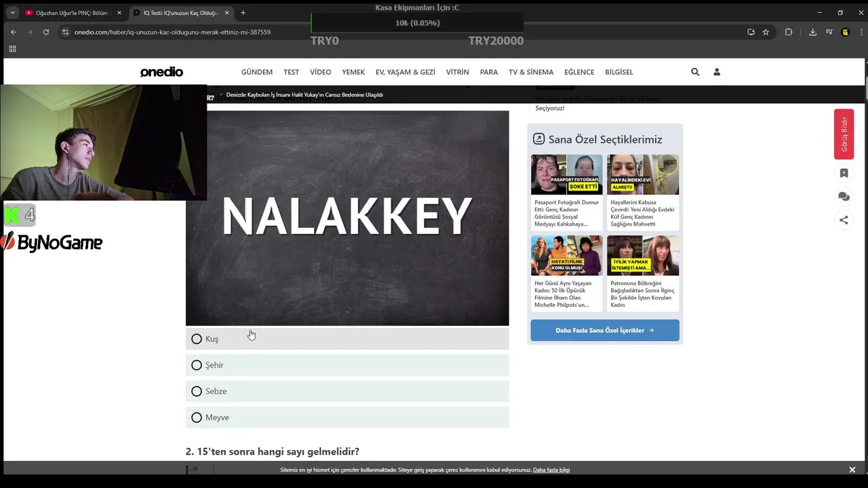Click the NALAKKEY blackboard image
The image size is (868, 488).
click(347, 218)
